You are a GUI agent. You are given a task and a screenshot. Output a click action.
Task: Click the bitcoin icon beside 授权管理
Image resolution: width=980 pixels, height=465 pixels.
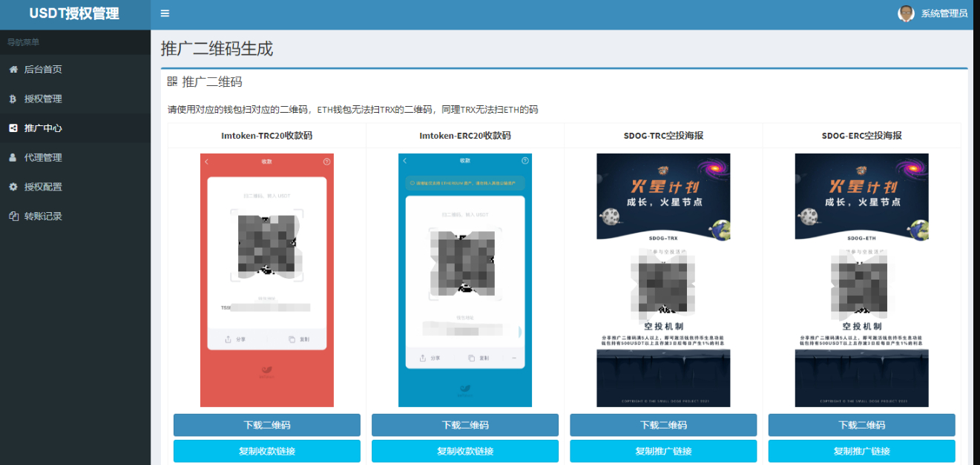13,99
